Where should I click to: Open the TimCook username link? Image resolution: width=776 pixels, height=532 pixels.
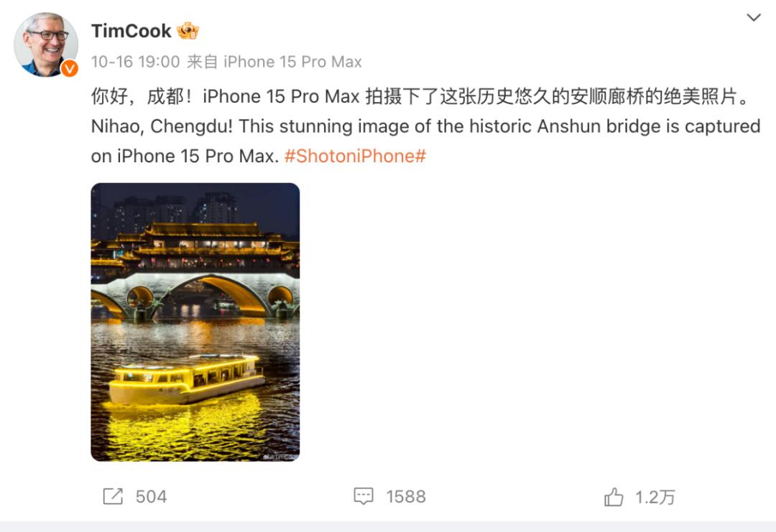(x=131, y=31)
